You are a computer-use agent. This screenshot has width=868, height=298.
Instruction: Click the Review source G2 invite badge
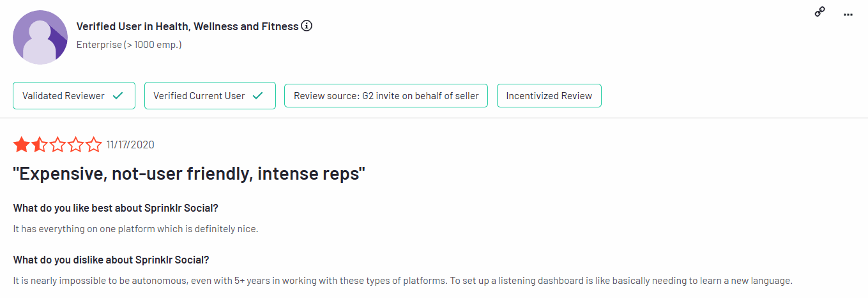click(x=386, y=96)
